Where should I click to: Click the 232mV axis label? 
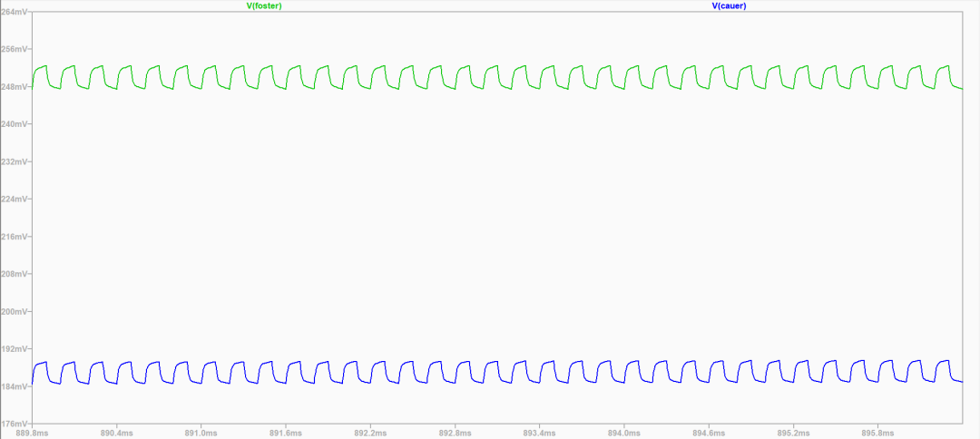[x=13, y=161]
